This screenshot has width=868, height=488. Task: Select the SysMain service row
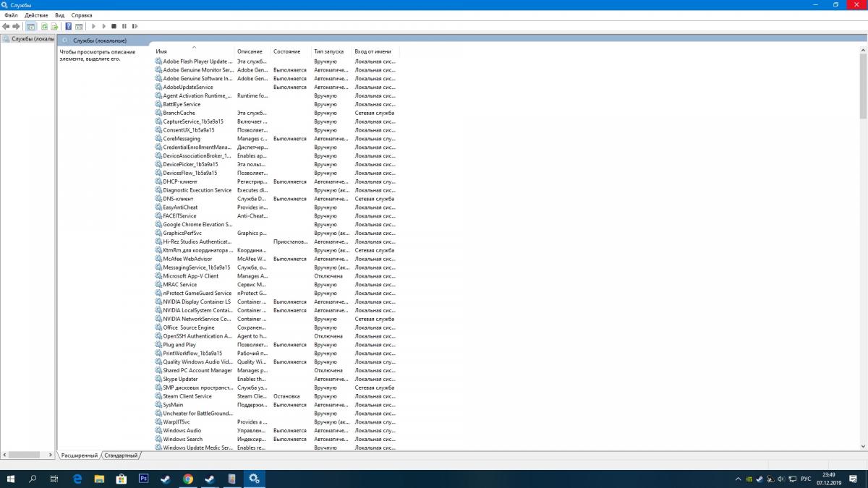(x=276, y=405)
